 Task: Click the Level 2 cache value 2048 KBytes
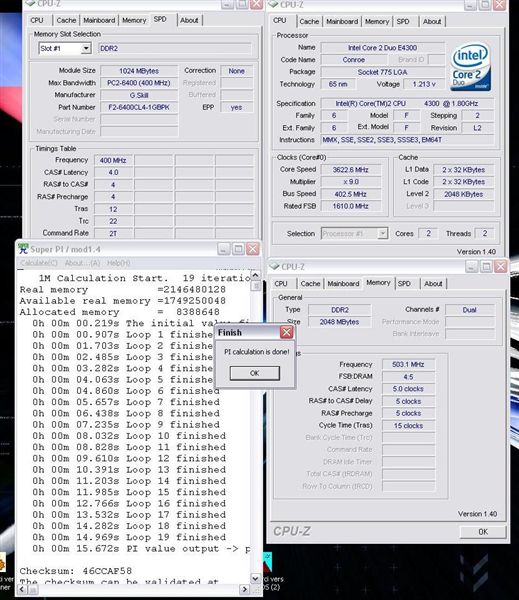[x=464, y=194]
